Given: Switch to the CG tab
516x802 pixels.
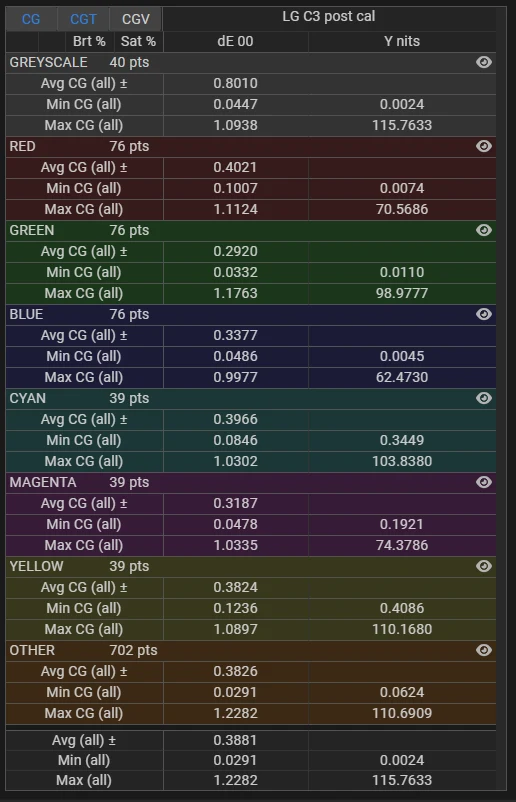Looking at the screenshot, I should click(31, 19).
